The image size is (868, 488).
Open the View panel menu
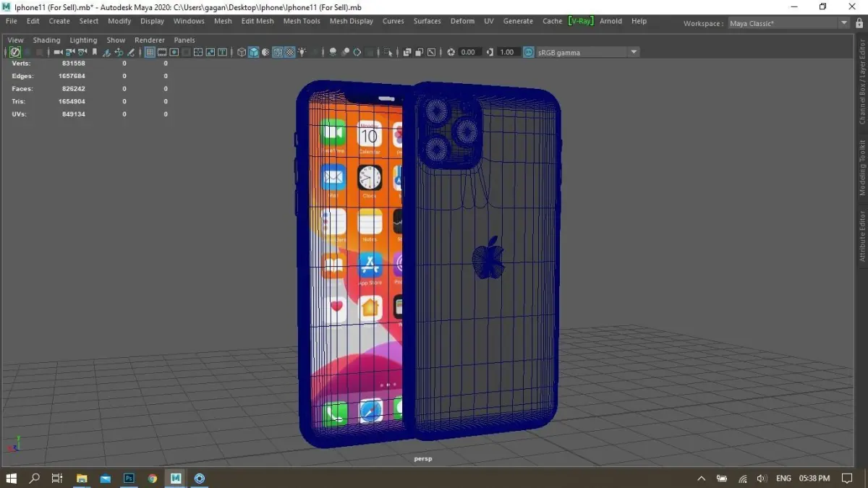click(x=15, y=40)
